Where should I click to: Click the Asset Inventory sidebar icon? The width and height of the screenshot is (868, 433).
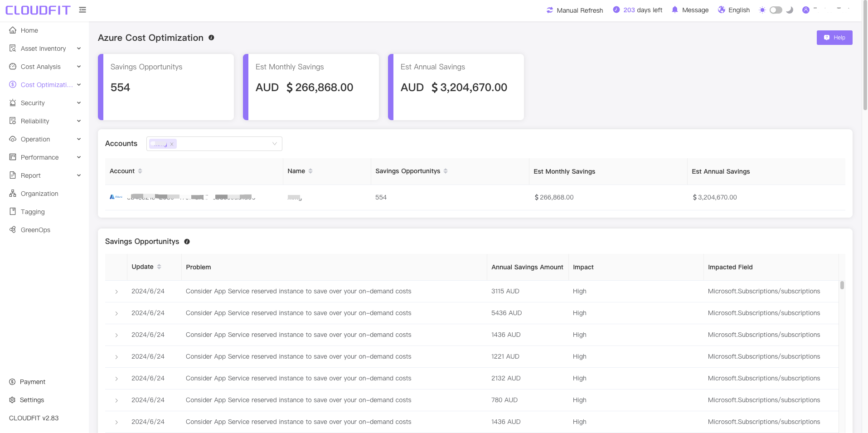tap(13, 49)
